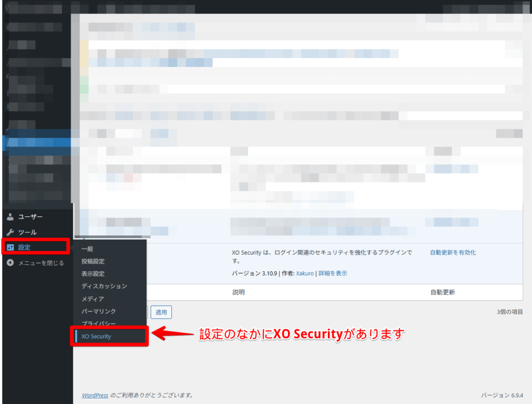This screenshot has width=532, height=404.
Task: Open the Xakuro author link
Action: tap(304, 273)
